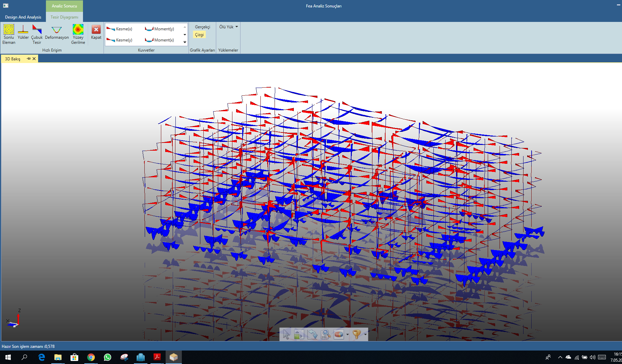The height and width of the screenshot is (364, 622).
Task: Open Chrome from the taskbar
Action: point(91,357)
